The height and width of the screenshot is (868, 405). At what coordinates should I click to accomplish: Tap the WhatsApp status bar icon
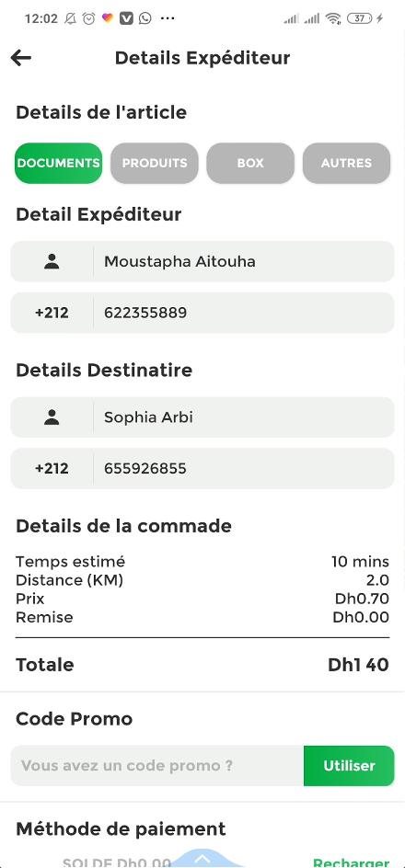point(145,18)
